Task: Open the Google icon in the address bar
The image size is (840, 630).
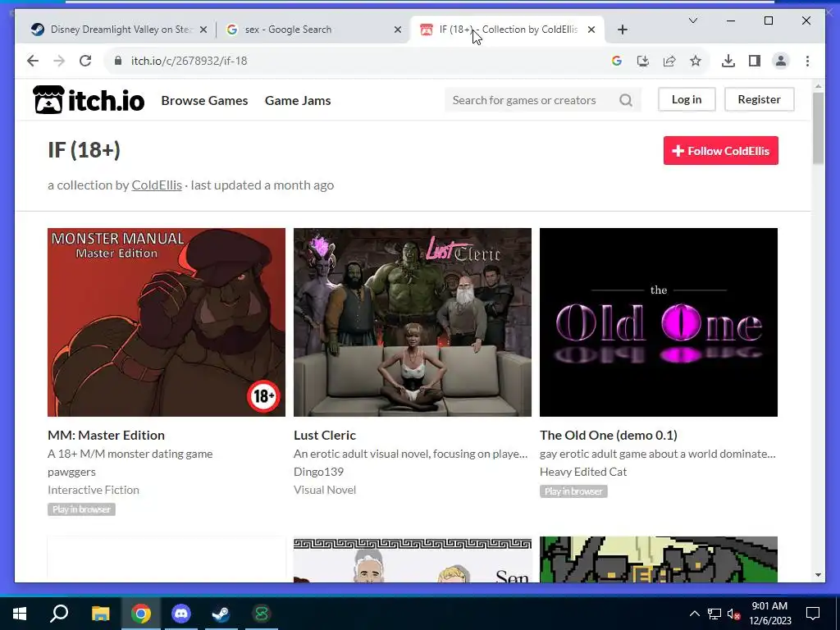Action: 617,61
